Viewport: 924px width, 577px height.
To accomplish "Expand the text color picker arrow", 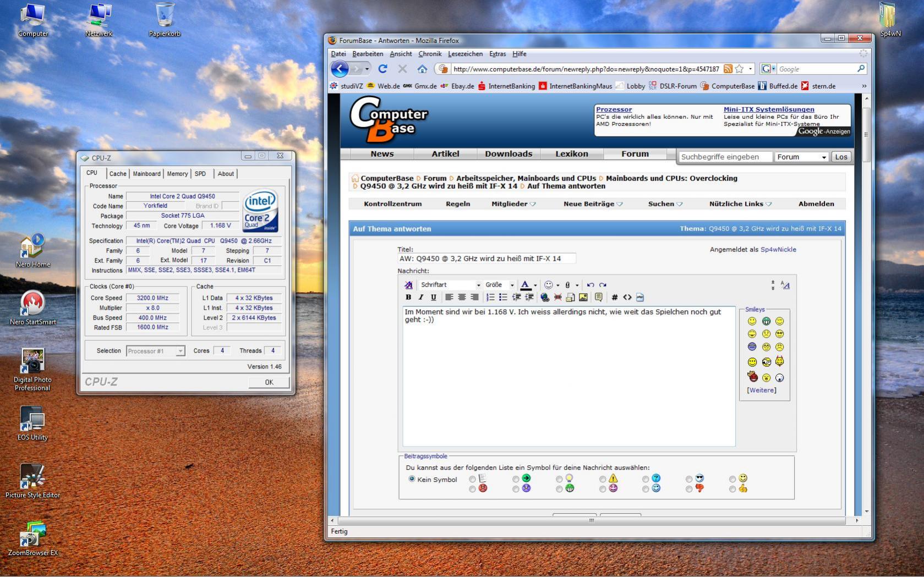I will pyautogui.click(x=535, y=285).
